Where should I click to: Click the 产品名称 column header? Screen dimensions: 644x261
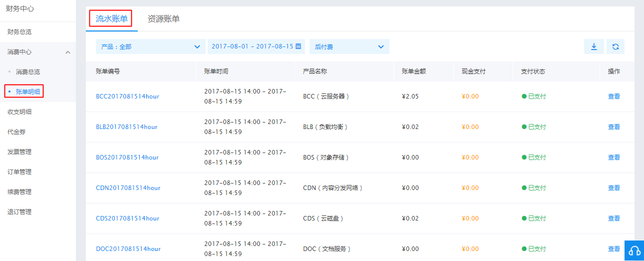point(315,71)
